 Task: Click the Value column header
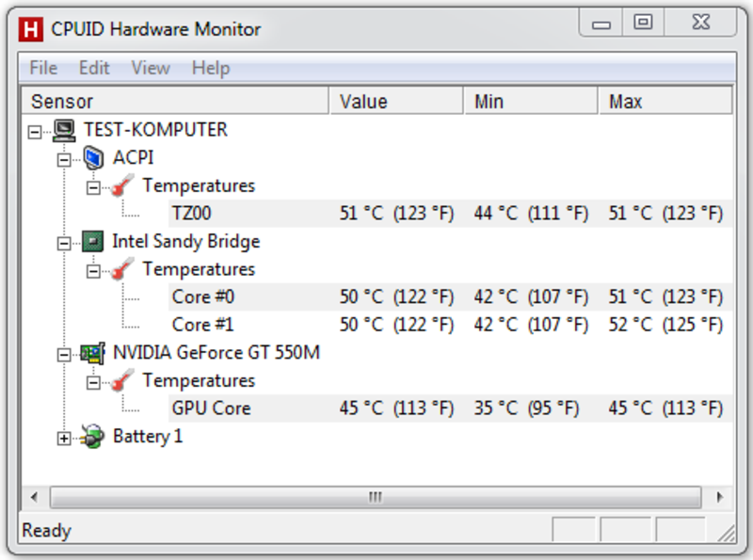coord(396,101)
